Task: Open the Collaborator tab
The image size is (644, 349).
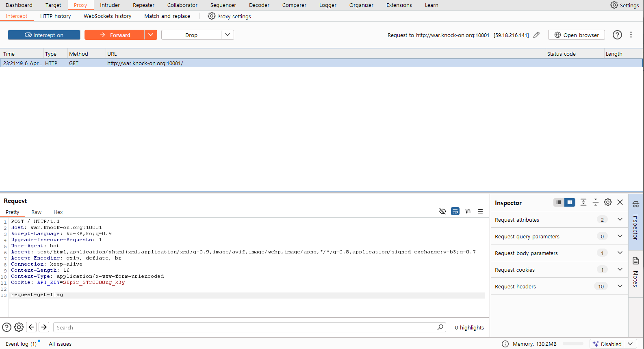Action: click(x=182, y=5)
